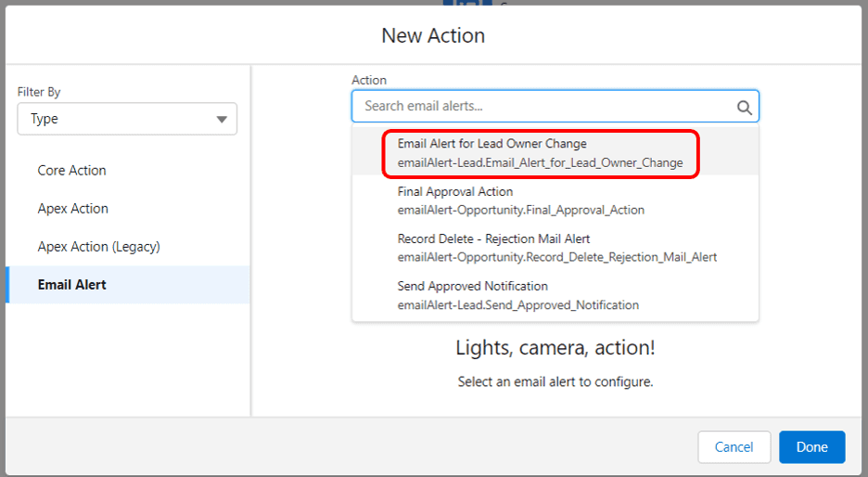
Task: Confirm with the Done button
Action: point(812,447)
